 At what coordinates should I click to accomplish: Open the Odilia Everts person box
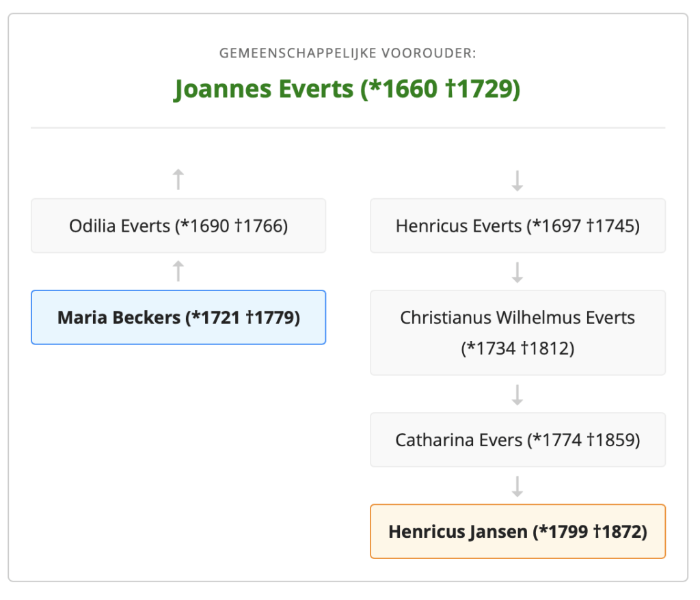178,226
